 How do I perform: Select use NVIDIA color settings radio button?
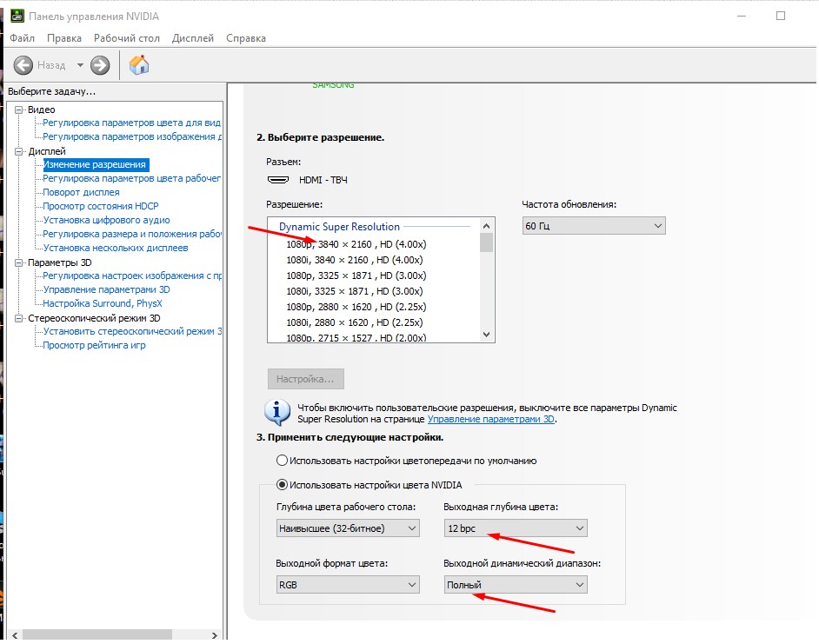coord(282,485)
